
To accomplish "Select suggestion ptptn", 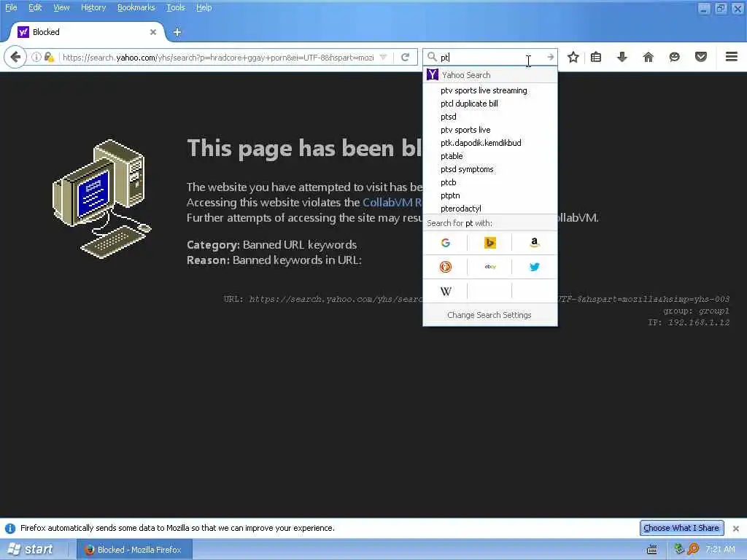I will click(489, 195).
